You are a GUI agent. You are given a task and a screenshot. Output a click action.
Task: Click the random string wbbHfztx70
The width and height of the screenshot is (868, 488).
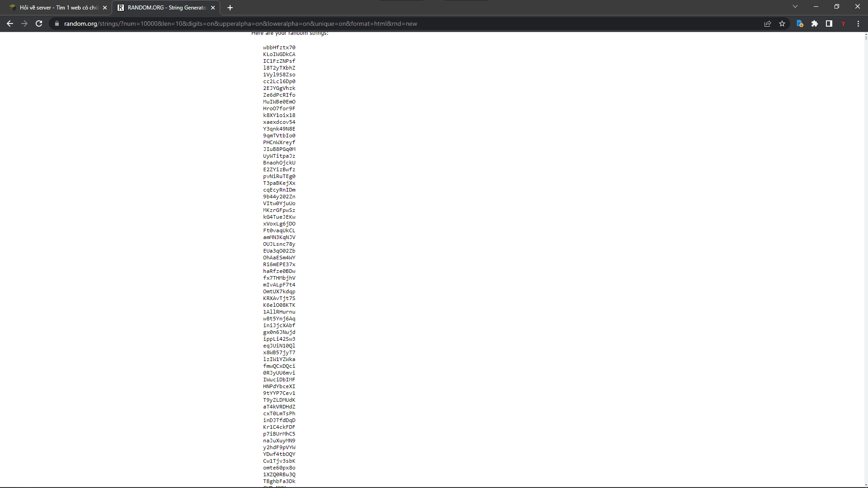pos(279,47)
